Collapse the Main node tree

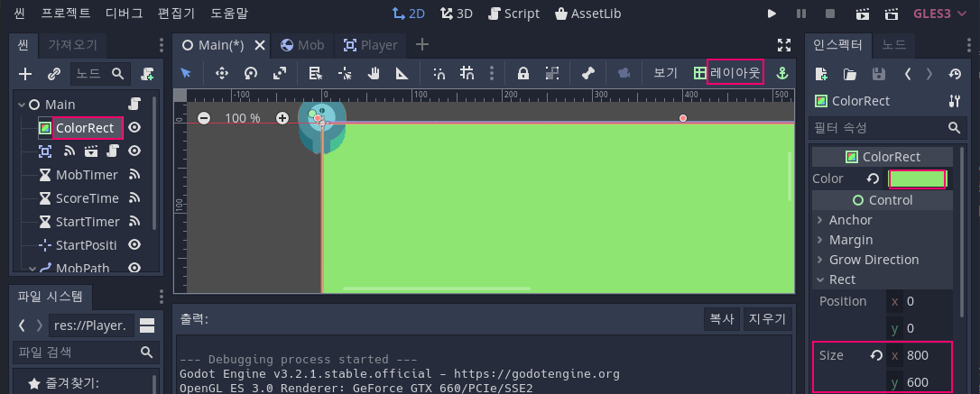point(22,105)
